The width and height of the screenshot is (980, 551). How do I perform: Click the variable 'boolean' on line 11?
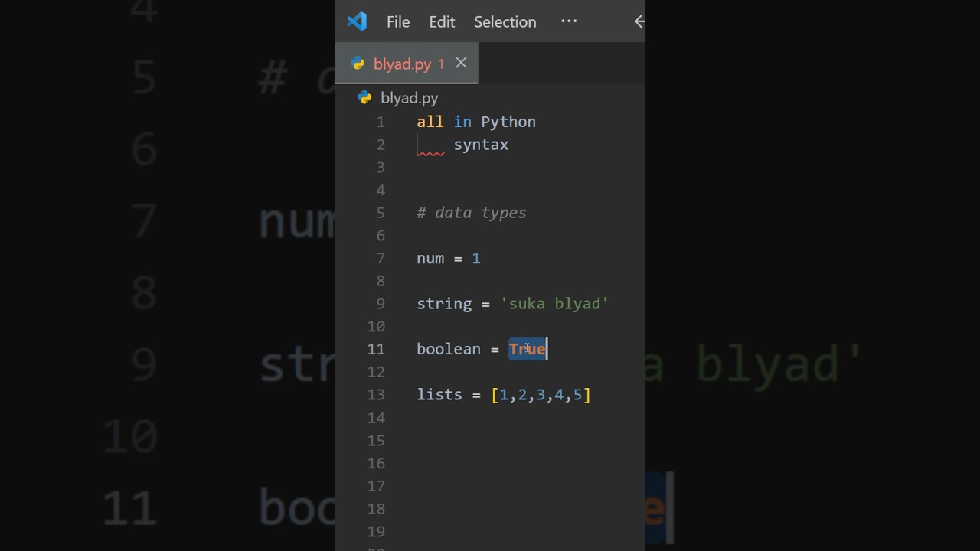pyautogui.click(x=449, y=349)
